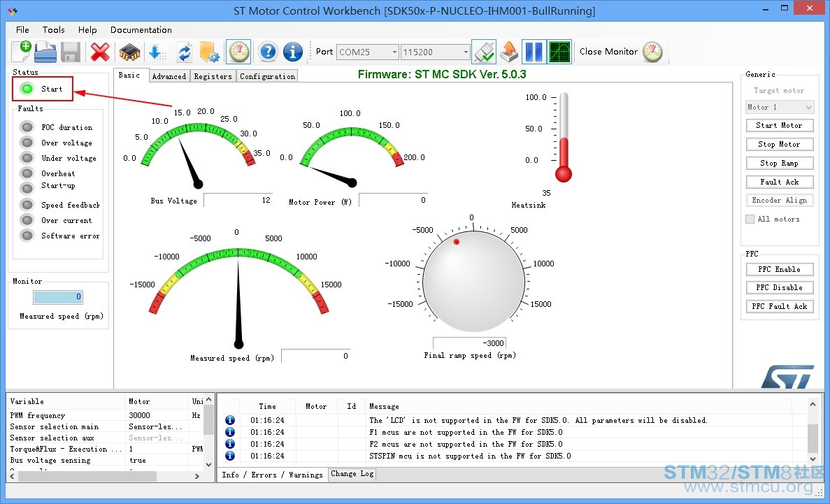Click the Stop Ramp button
The width and height of the screenshot is (830, 504).
[779, 163]
